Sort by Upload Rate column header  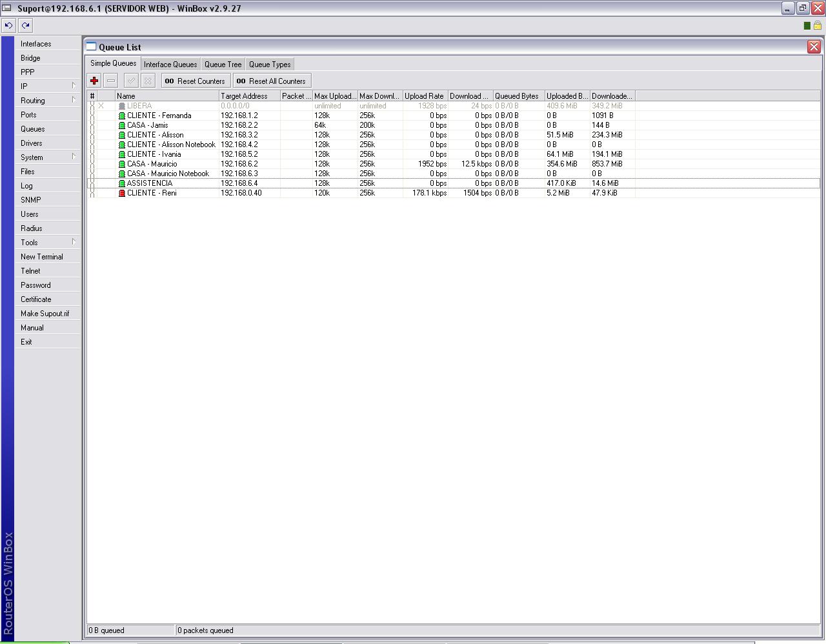tap(425, 96)
